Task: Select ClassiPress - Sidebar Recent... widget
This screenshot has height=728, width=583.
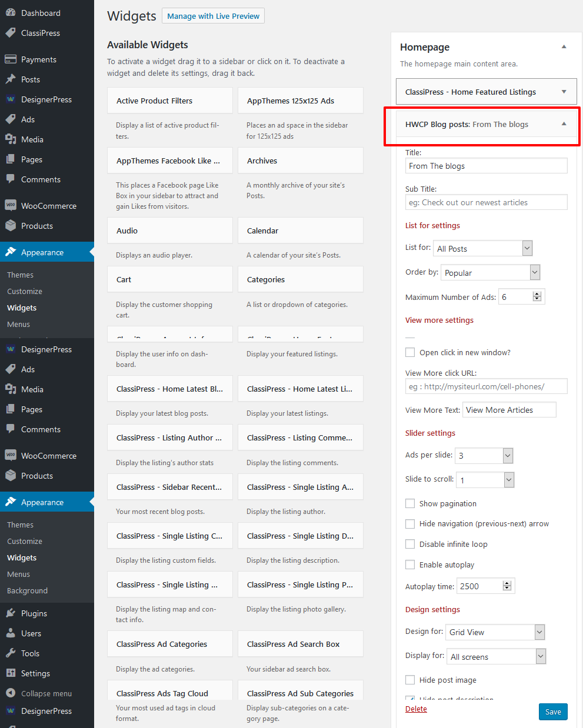Action: pos(170,487)
